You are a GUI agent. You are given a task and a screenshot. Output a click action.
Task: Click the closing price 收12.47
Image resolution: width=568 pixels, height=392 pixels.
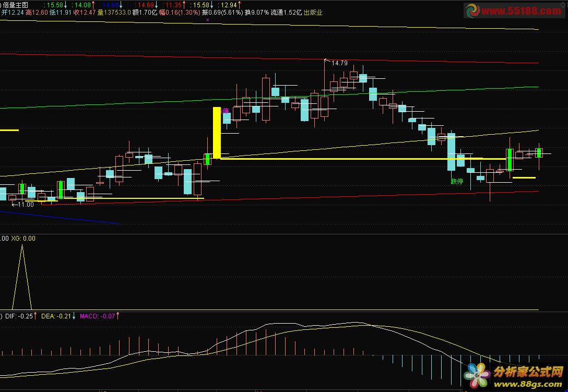(85, 13)
